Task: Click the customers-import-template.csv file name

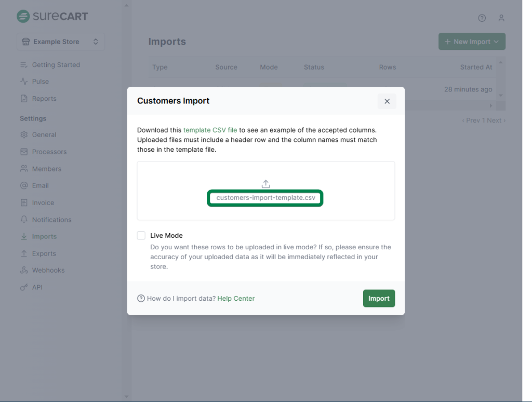Action: 265,198
